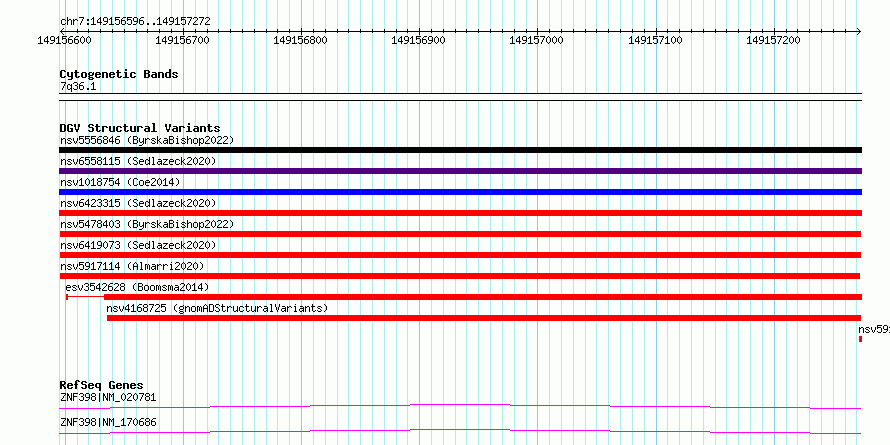This screenshot has width=890, height=445.
Task: Click the thin left segment of esv3542628
Action: tap(85, 297)
